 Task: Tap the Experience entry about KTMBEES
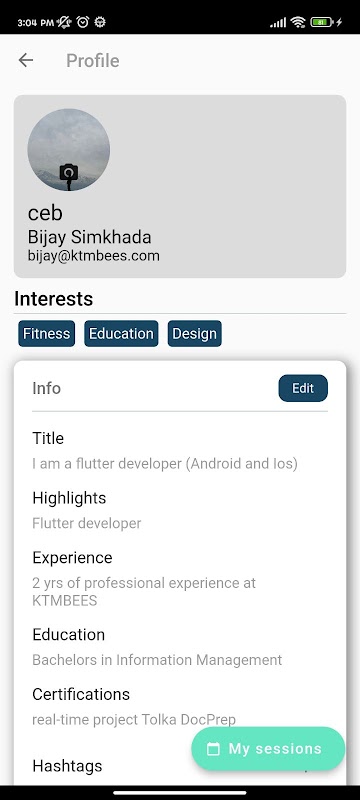(x=144, y=591)
